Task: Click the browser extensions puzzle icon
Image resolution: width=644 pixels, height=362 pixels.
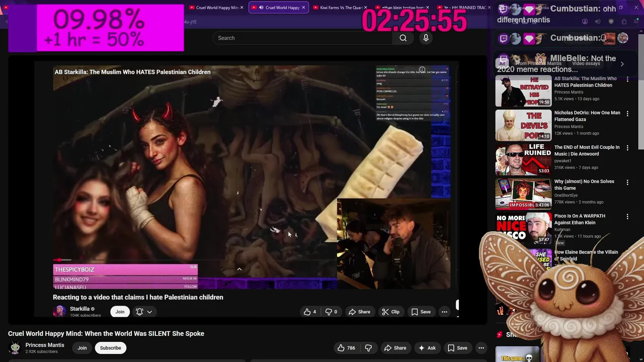Action: click(x=624, y=22)
